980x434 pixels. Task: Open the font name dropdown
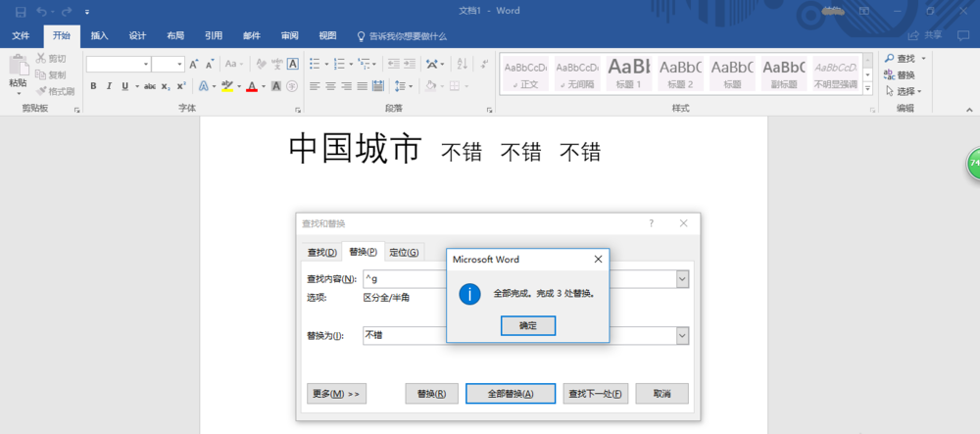(x=146, y=64)
